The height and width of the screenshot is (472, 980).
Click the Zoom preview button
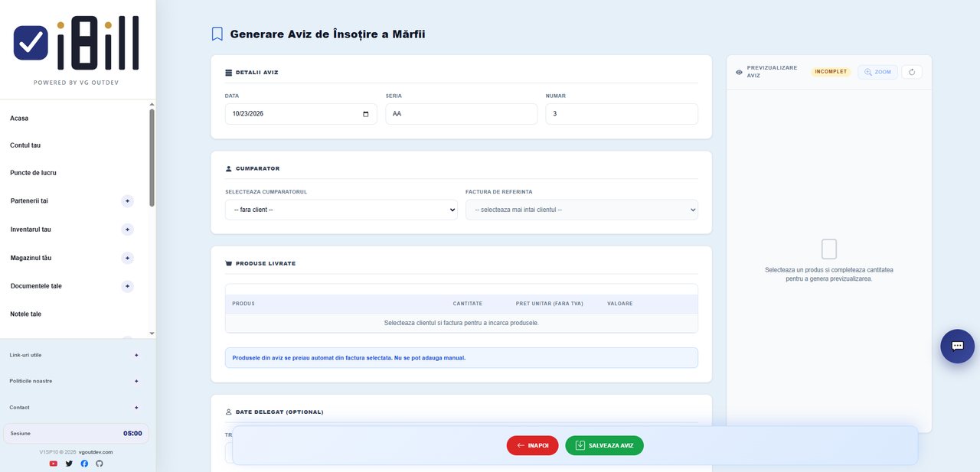(877, 72)
